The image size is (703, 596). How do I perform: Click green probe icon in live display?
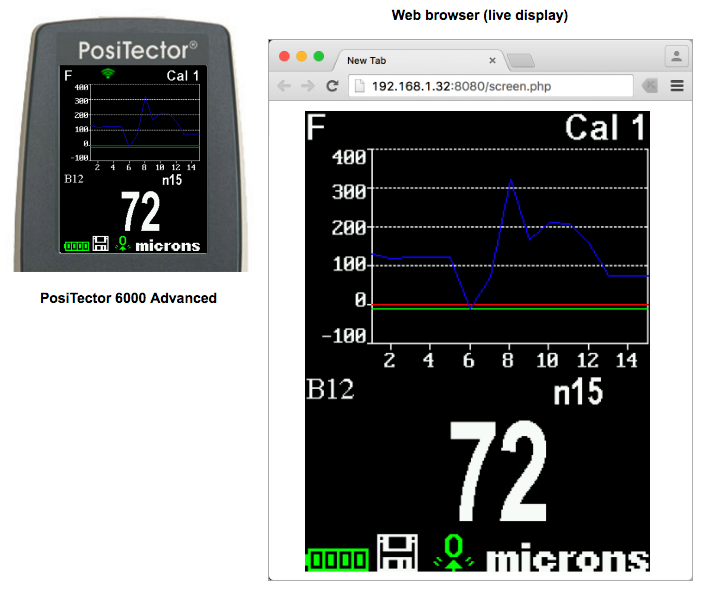[x=453, y=552]
